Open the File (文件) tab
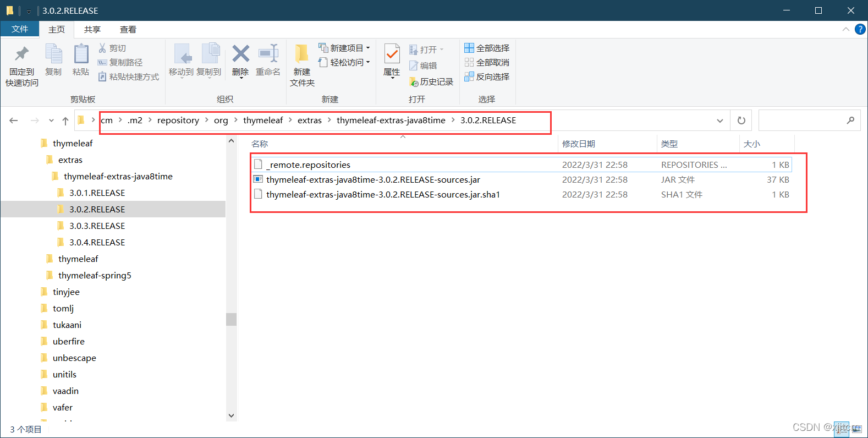The width and height of the screenshot is (868, 438). [x=20, y=29]
